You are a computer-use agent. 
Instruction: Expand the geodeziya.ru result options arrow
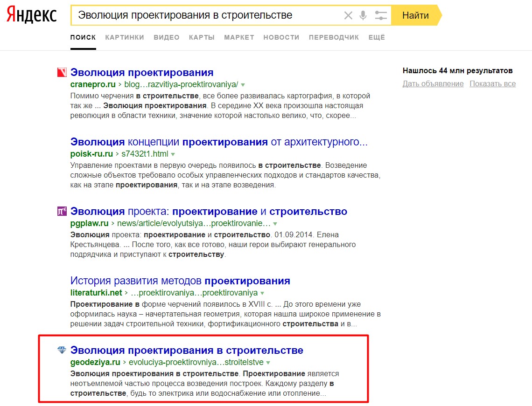click(x=268, y=363)
